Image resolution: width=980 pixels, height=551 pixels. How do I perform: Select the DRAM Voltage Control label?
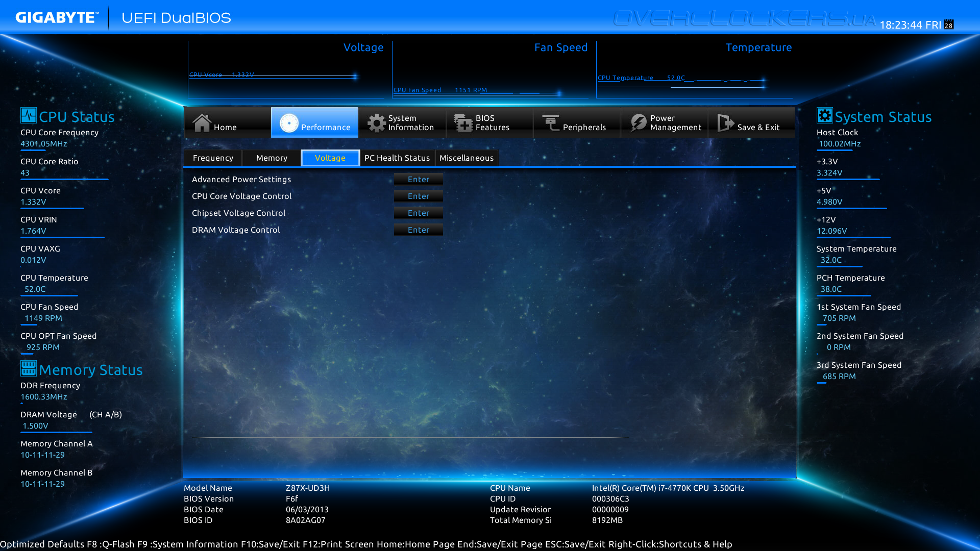236,230
